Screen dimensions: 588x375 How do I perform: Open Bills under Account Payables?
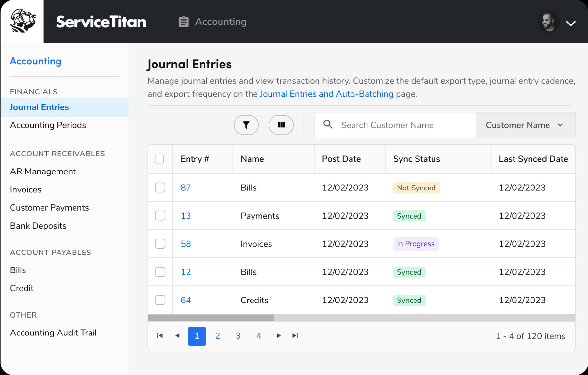[18, 270]
